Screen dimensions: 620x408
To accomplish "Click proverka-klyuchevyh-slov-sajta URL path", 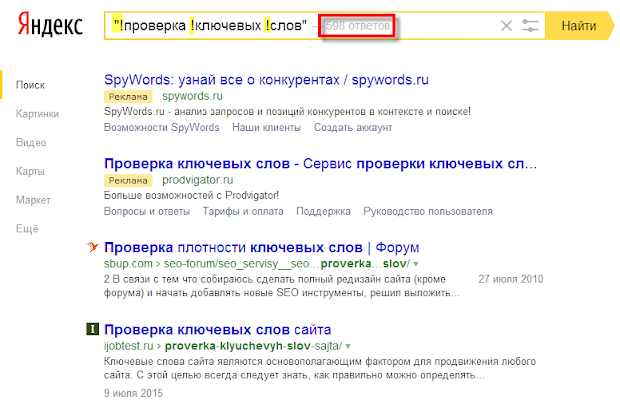I will click(x=253, y=346).
